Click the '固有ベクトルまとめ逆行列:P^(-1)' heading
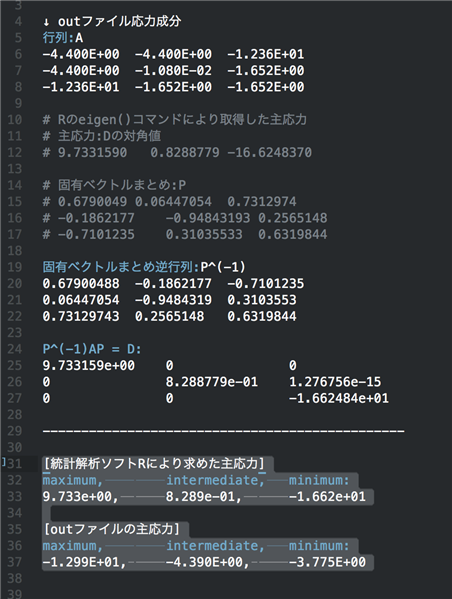This screenshot has height=599, width=452. [x=144, y=267]
